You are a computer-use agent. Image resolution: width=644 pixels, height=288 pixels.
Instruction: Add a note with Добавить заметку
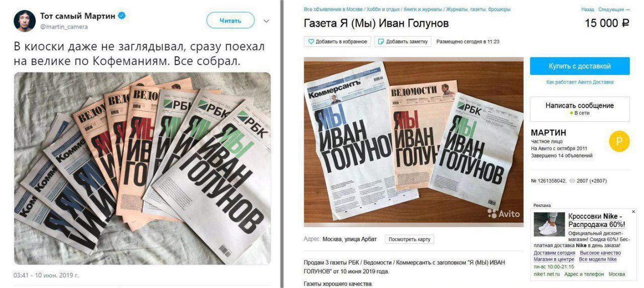403,42
